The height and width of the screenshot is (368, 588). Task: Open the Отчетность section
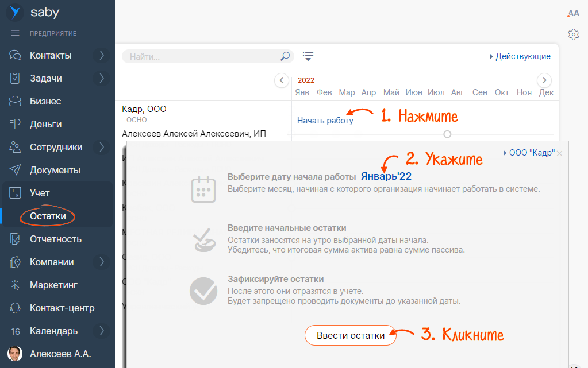pos(56,239)
